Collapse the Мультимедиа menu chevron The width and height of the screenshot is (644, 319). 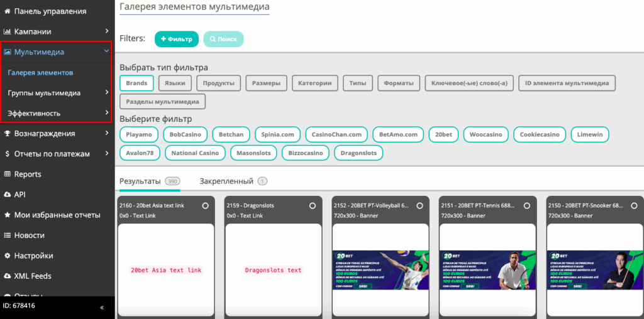pos(107,51)
